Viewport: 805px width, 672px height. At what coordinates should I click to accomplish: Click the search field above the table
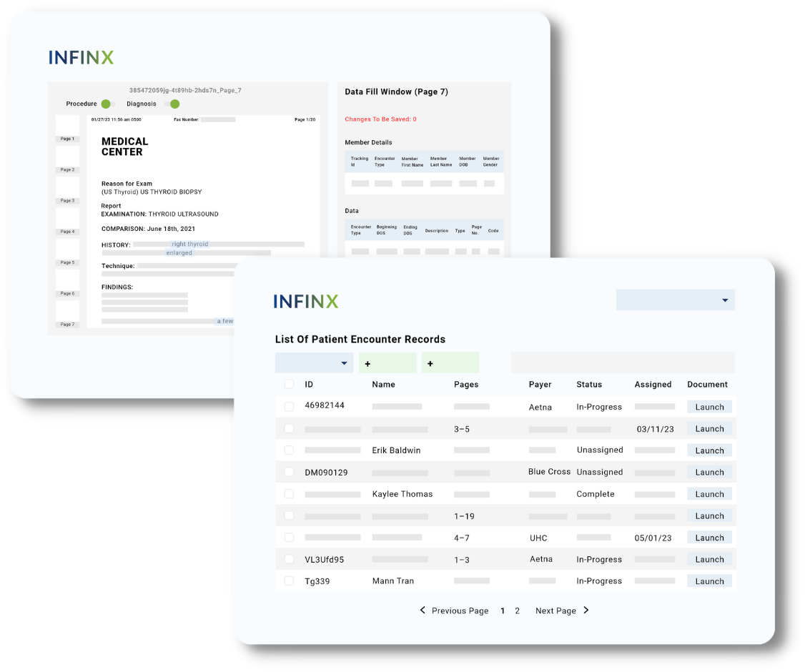coord(623,363)
